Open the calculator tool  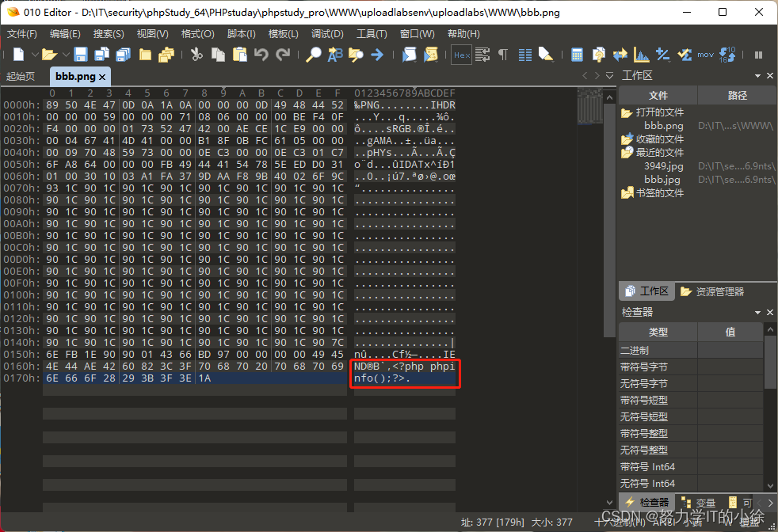577,55
